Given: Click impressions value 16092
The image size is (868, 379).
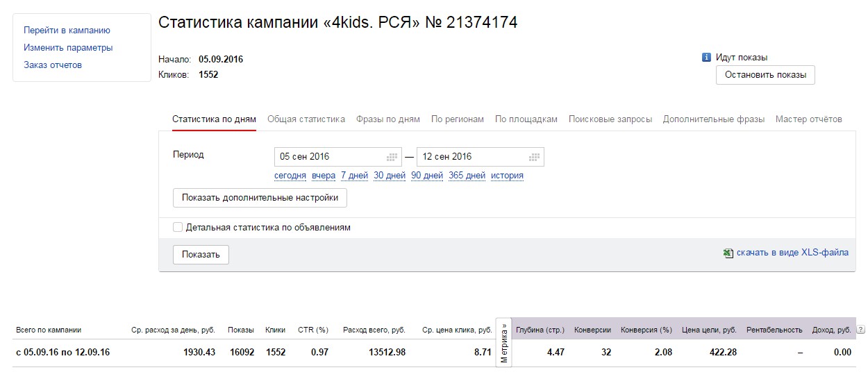Looking at the screenshot, I should (x=241, y=353).
